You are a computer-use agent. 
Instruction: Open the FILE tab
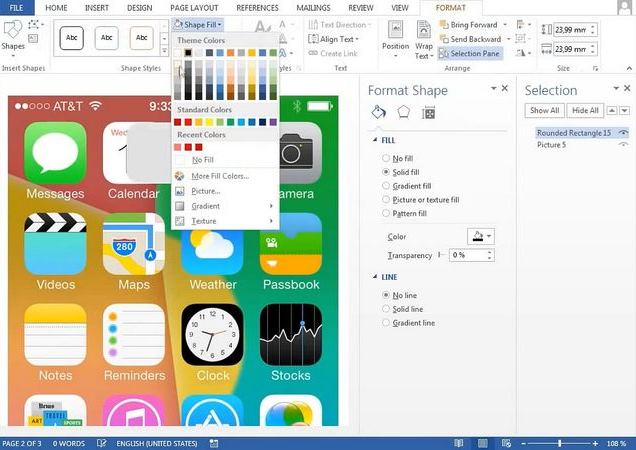(x=17, y=8)
